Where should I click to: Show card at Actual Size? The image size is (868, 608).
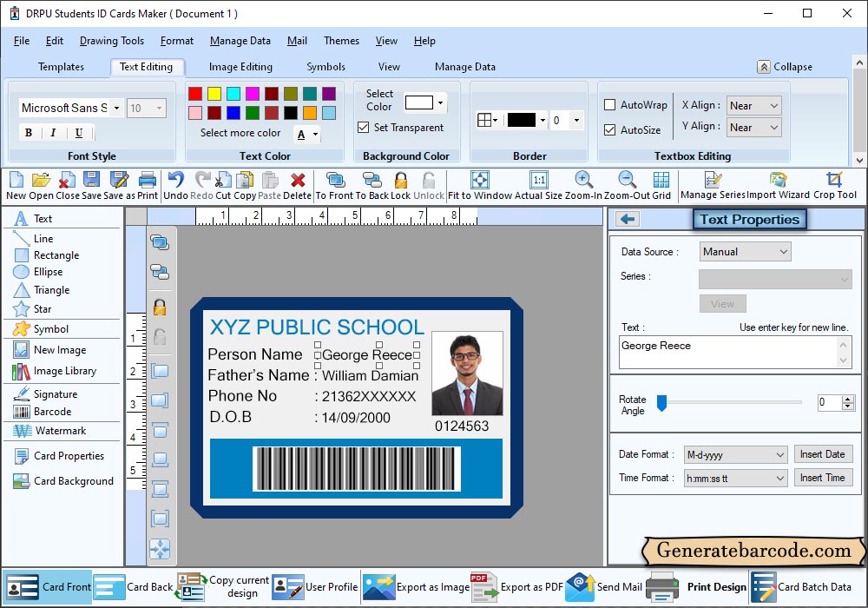[x=539, y=186]
